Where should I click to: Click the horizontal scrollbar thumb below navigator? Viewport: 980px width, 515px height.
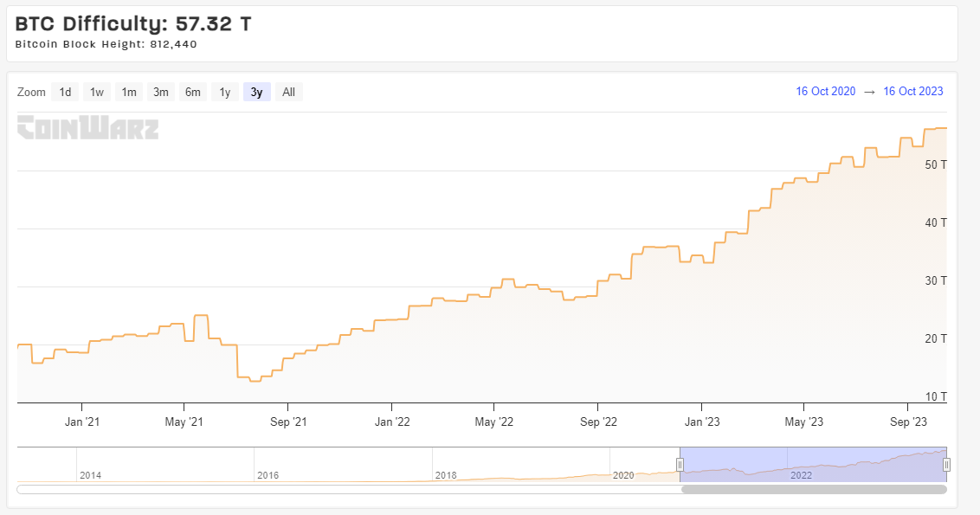(x=815, y=489)
